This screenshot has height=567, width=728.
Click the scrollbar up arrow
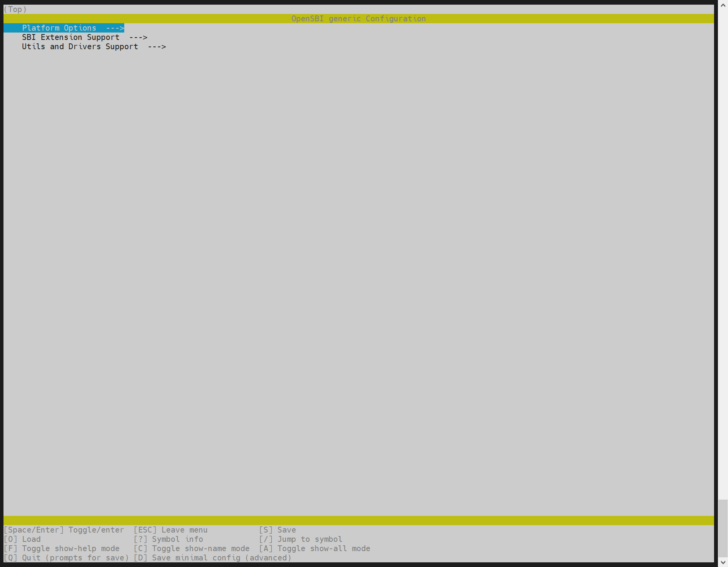[x=723, y=5]
